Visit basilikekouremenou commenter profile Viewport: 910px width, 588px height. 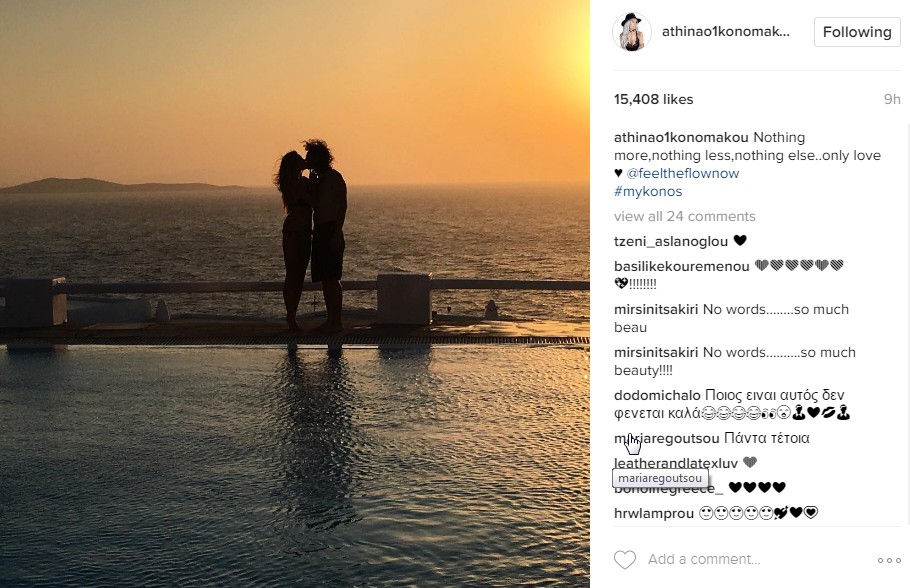click(x=682, y=266)
